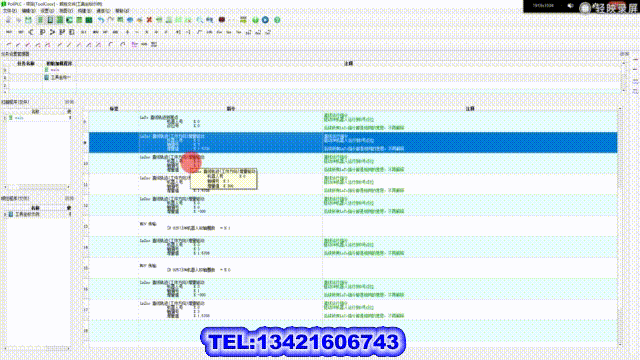Select the highlighted blue instruction row 9

click(353, 142)
